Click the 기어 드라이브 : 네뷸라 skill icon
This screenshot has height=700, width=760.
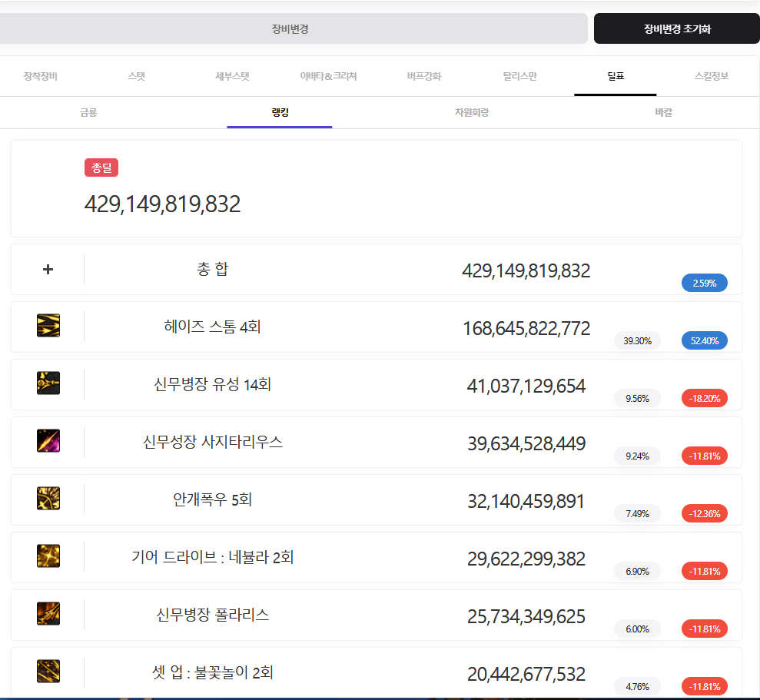click(48, 556)
